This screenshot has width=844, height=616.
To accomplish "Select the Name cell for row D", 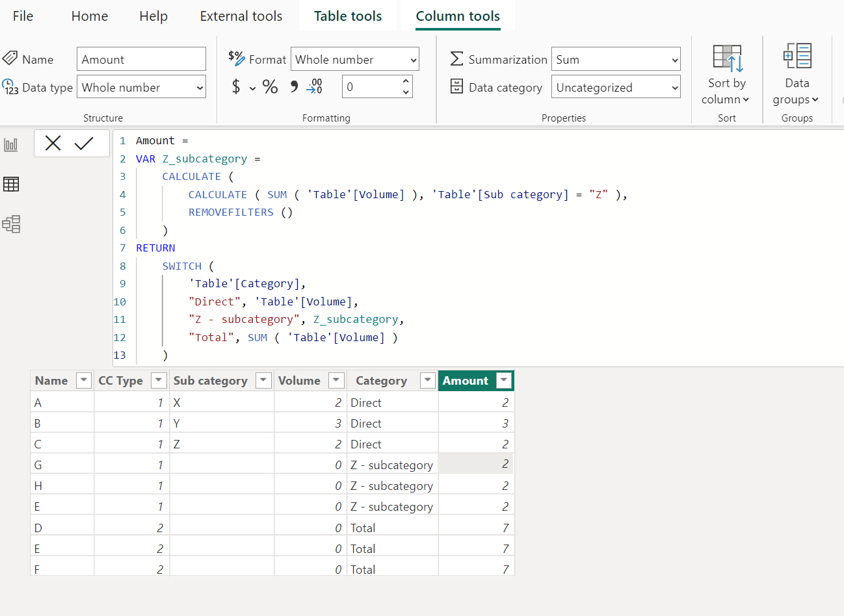I will (x=62, y=528).
